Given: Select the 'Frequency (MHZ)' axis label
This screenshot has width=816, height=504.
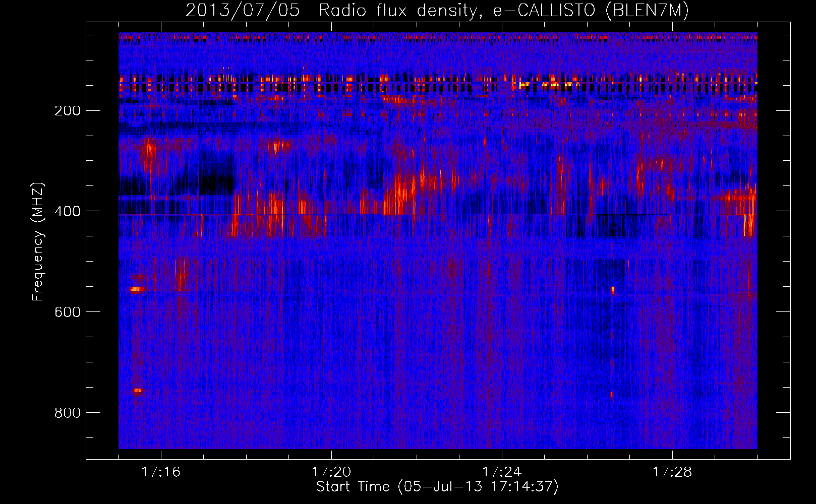Looking at the screenshot, I should [38, 242].
